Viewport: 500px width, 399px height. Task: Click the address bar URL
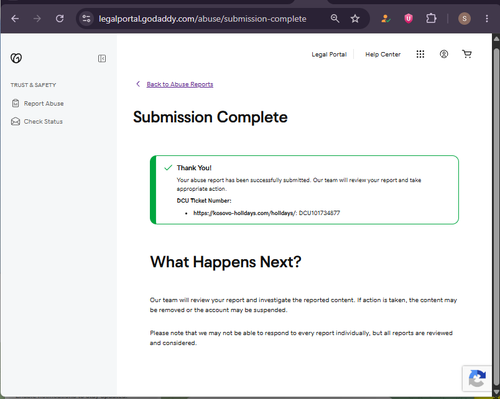coord(202,19)
